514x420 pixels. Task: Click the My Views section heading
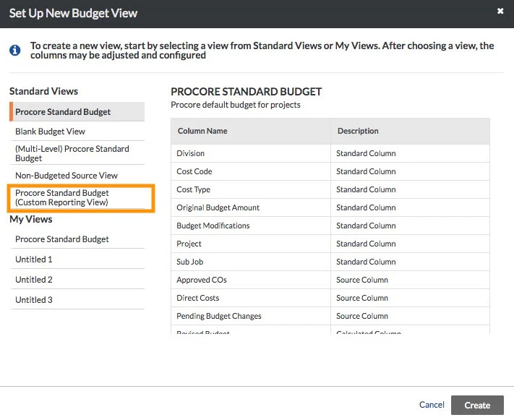(x=31, y=219)
